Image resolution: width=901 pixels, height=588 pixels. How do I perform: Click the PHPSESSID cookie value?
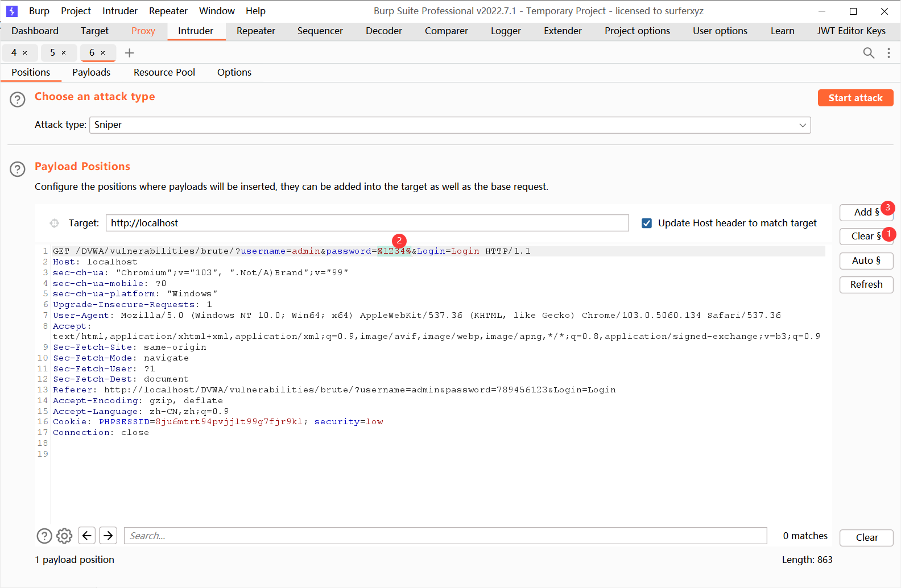(229, 422)
